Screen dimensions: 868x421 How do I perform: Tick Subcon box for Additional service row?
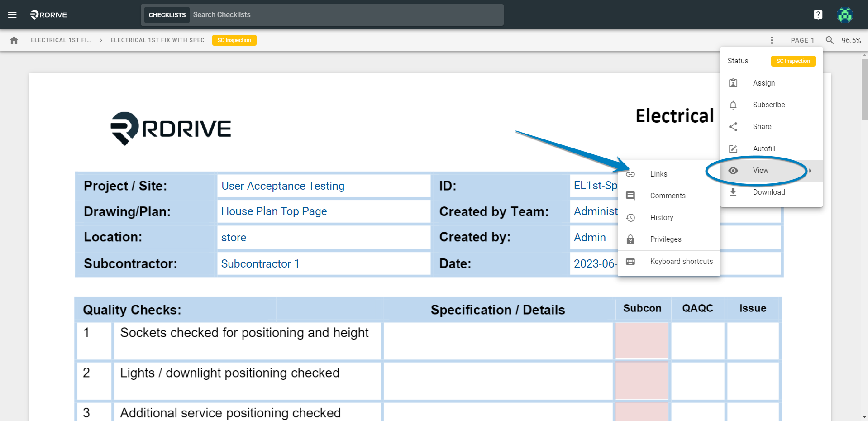click(x=642, y=412)
